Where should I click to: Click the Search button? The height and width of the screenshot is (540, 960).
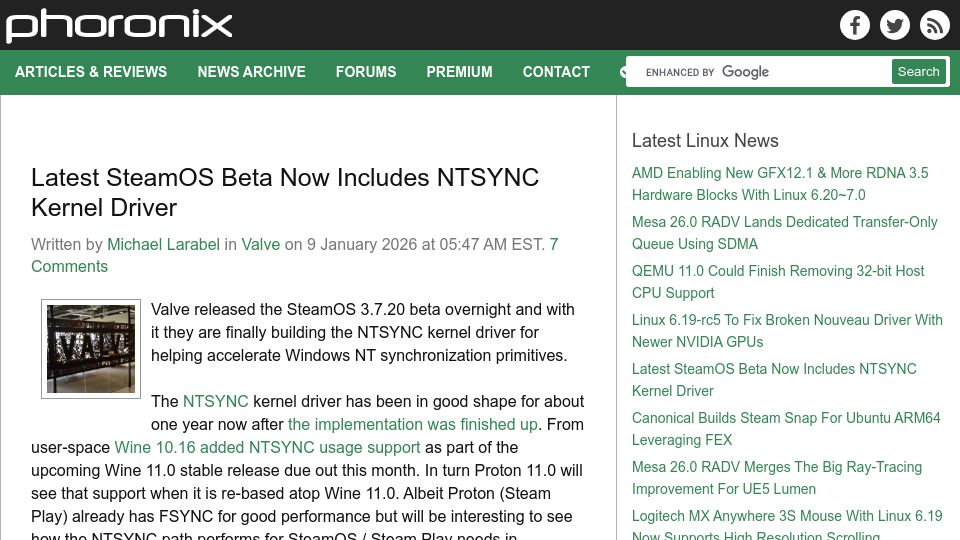(918, 72)
